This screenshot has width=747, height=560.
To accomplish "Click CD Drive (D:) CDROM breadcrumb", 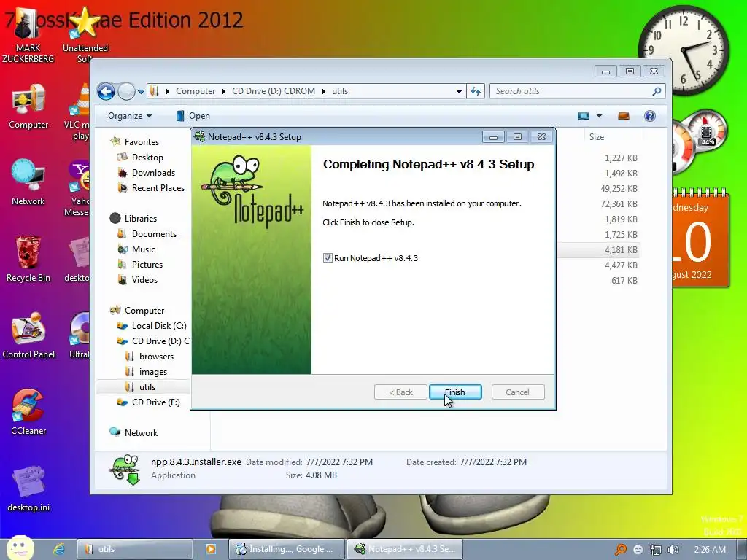I will pos(274,91).
